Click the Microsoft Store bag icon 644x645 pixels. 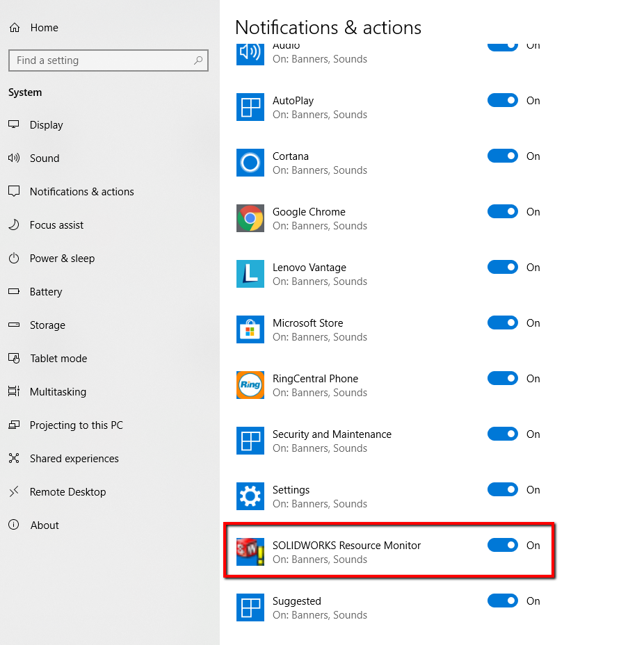tap(250, 329)
